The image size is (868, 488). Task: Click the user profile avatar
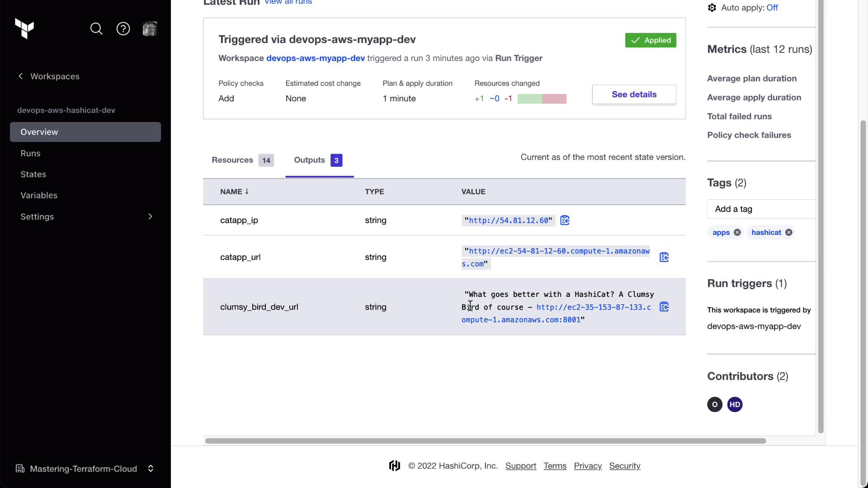[150, 29]
